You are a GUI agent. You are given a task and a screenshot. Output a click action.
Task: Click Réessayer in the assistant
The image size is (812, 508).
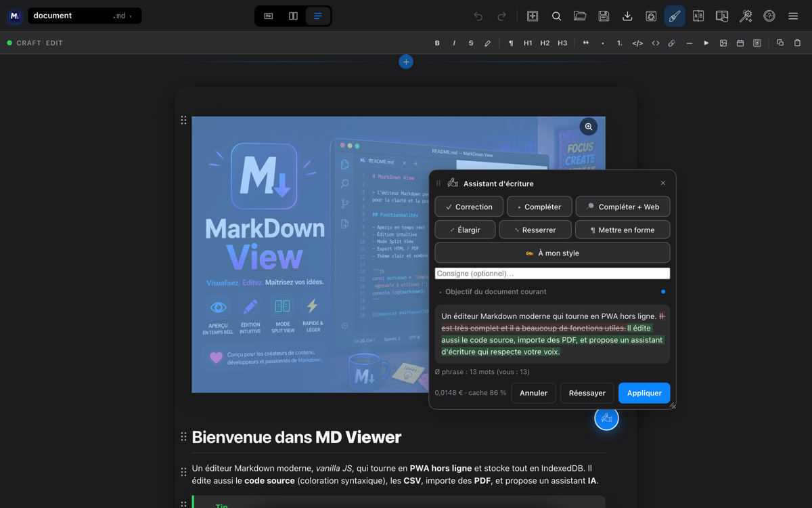click(587, 393)
